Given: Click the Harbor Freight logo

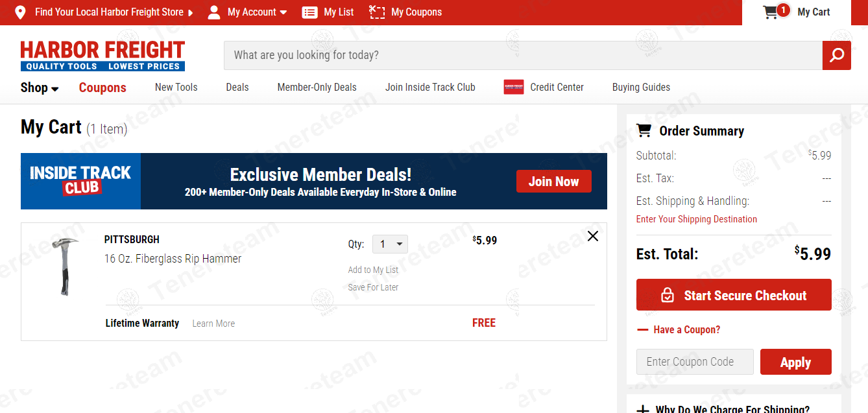Looking at the screenshot, I should point(102,56).
